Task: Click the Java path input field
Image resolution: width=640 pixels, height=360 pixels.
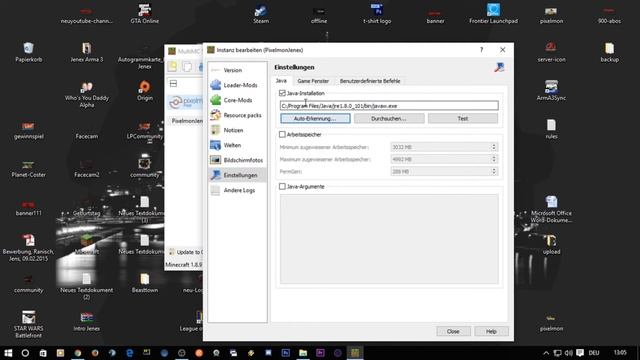Action: (x=389, y=106)
